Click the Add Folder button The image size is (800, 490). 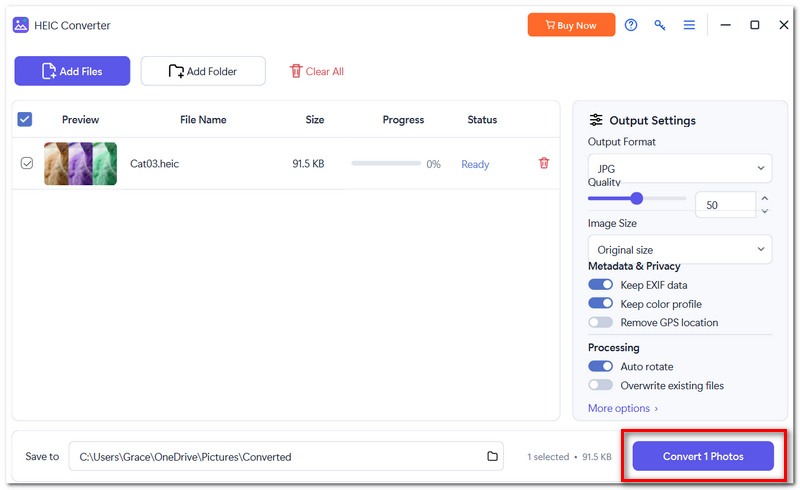click(203, 71)
